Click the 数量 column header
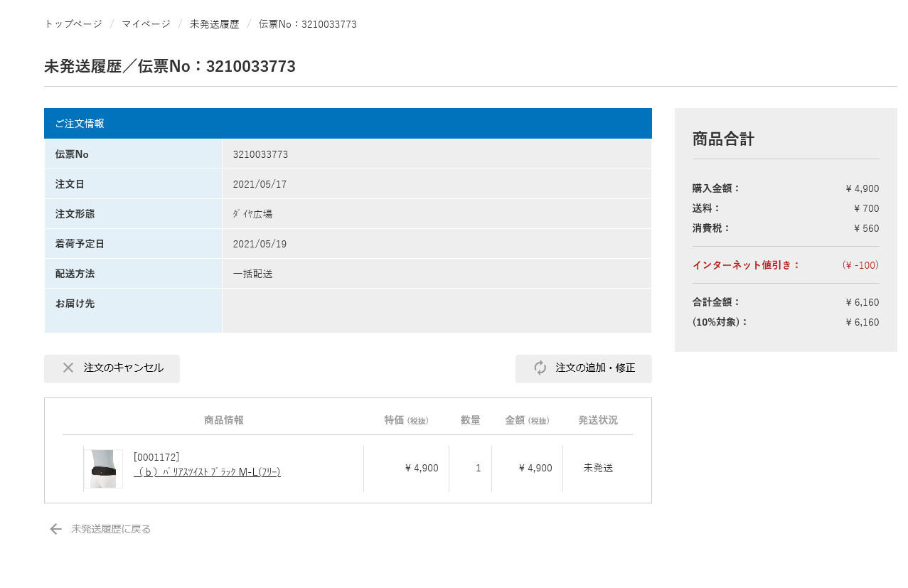 471,420
